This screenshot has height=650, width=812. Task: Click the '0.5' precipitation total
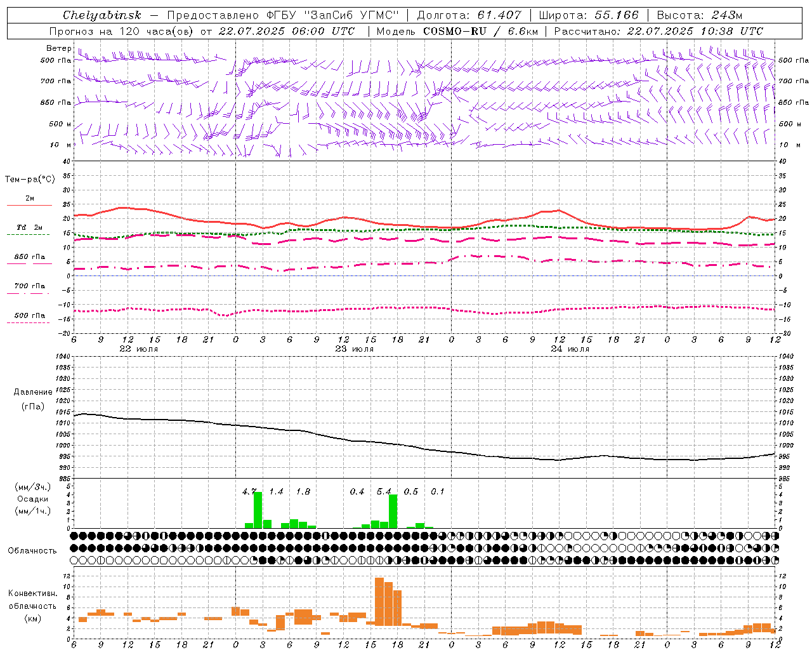(x=411, y=491)
